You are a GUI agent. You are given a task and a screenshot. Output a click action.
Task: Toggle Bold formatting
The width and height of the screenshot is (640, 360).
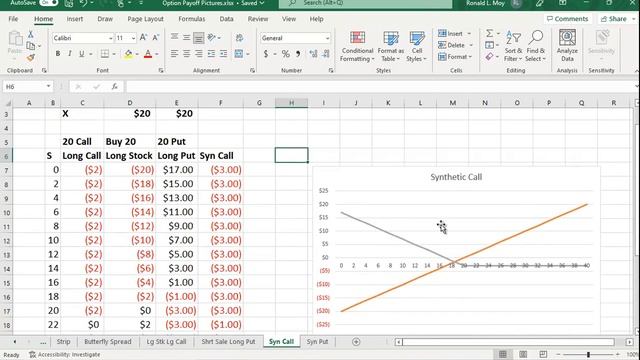(58, 54)
